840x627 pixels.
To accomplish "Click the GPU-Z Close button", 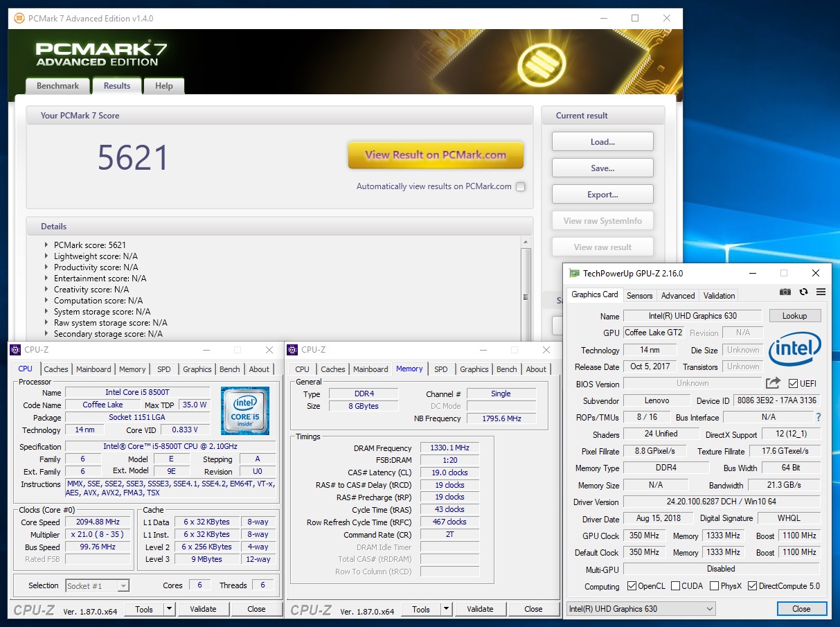I will pyautogui.click(x=801, y=608).
